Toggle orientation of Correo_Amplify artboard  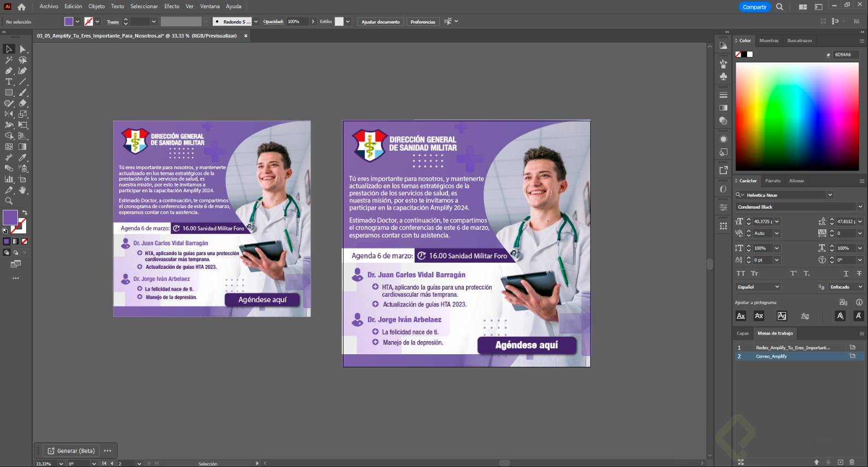click(852, 356)
